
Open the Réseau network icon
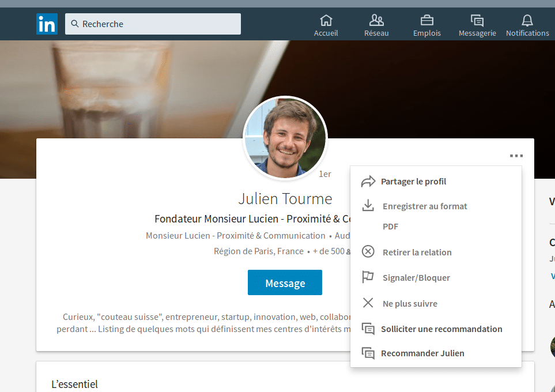(376, 20)
